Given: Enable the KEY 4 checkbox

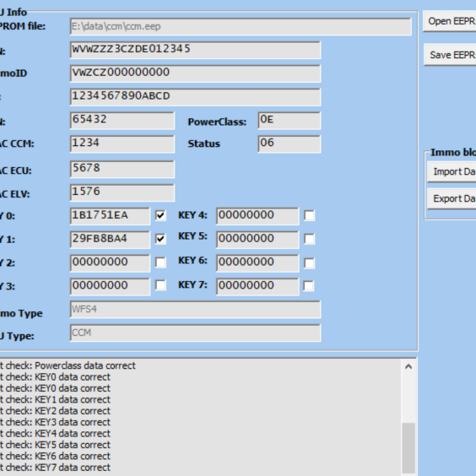Looking at the screenshot, I should [309, 215].
